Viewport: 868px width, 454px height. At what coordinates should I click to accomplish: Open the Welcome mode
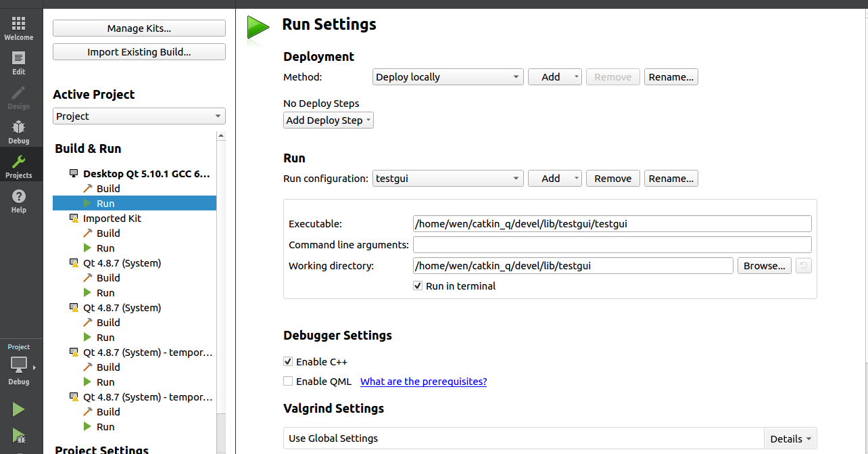19,28
